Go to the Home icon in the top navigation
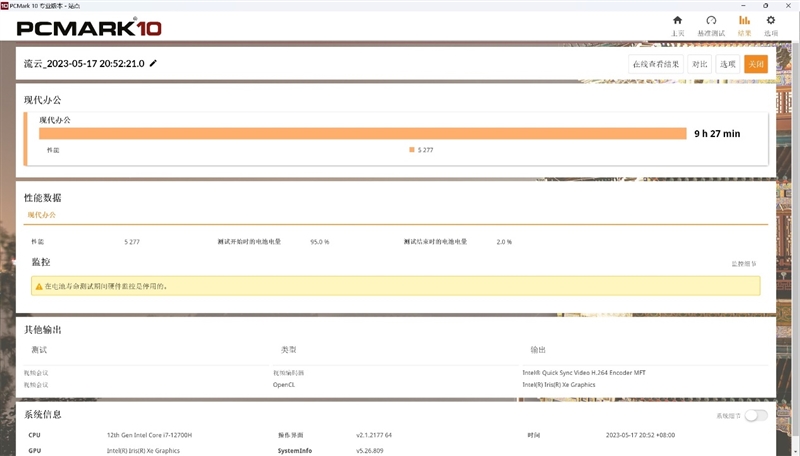This screenshot has width=800, height=456. coord(677,20)
